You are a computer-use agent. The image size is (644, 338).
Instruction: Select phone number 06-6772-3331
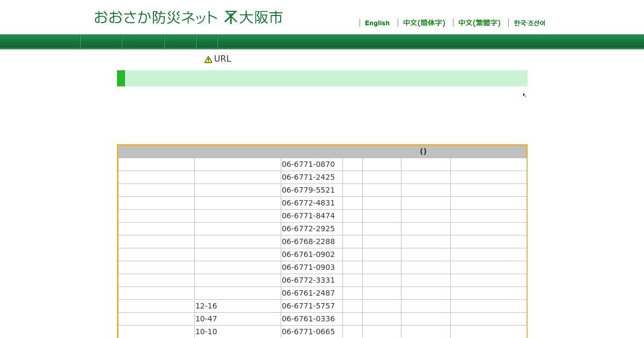pyautogui.click(x=308, y=280)
